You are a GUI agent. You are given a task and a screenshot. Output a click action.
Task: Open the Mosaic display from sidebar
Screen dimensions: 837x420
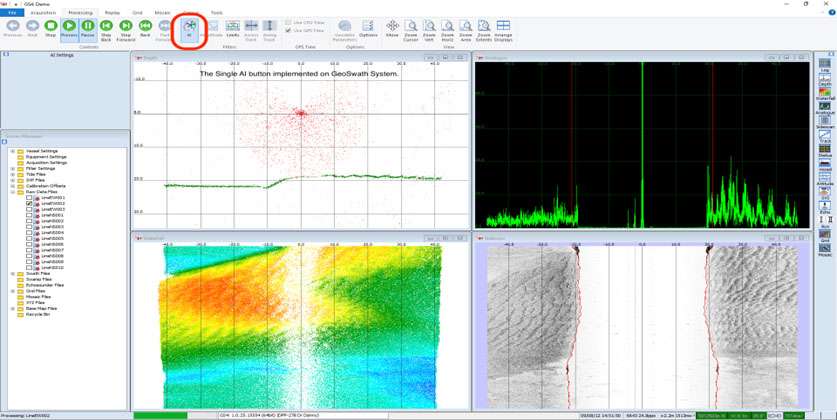tap(825, 250)
